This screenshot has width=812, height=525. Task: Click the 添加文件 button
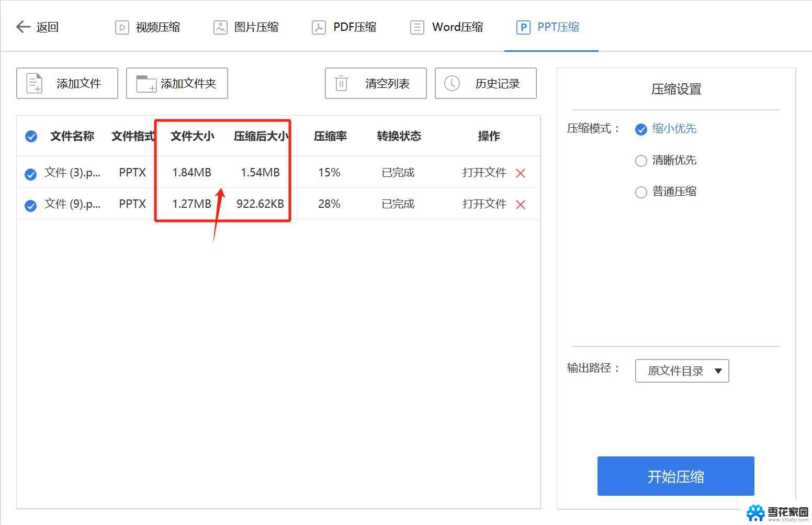pos(67,83)
